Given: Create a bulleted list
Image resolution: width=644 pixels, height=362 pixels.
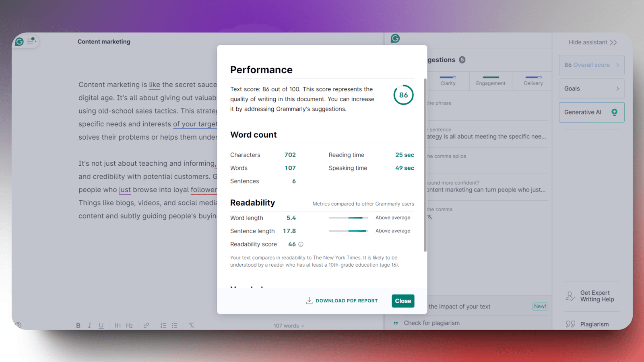Looking at the screenshot, I should (x=175, y=325).
